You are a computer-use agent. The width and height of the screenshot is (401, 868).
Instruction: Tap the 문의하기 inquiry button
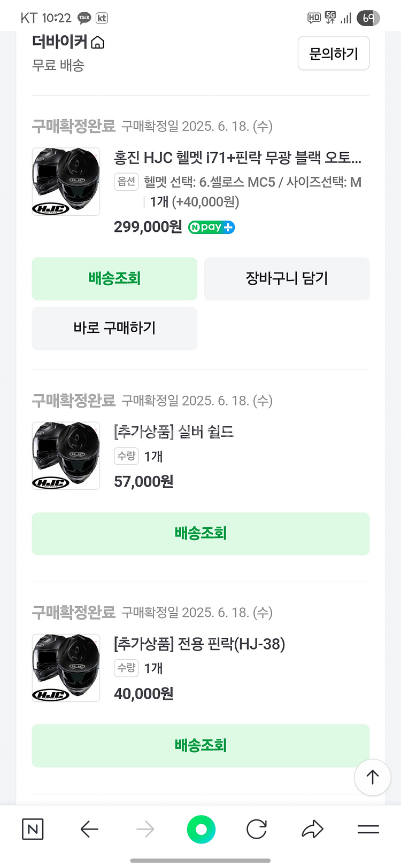(x=333, y=53)
